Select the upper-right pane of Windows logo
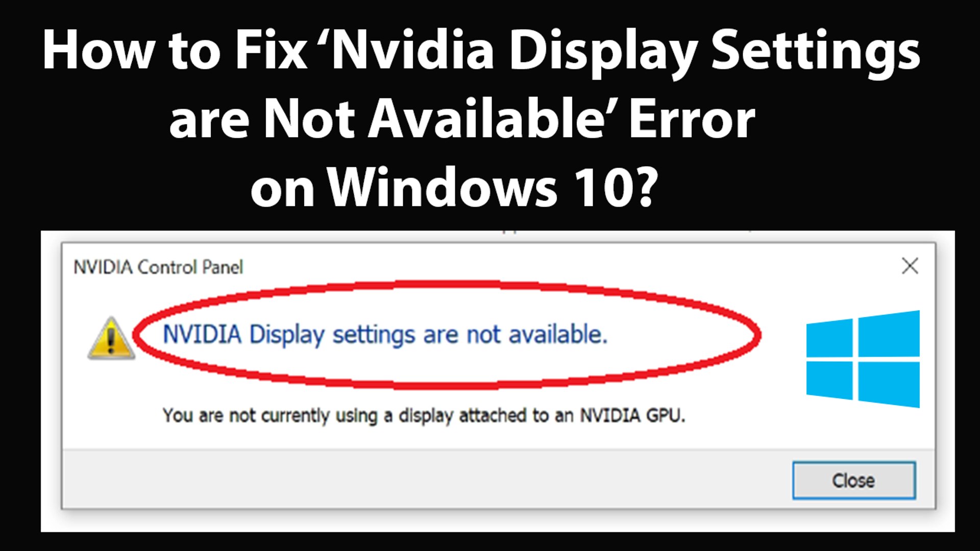 click(x=889, y=334)
